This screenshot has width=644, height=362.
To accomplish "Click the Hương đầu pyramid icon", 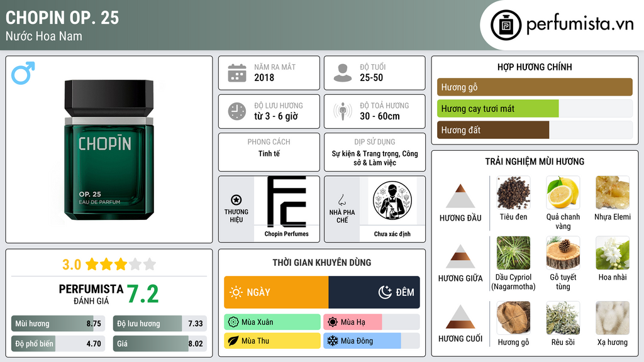I will click(460, 196).
